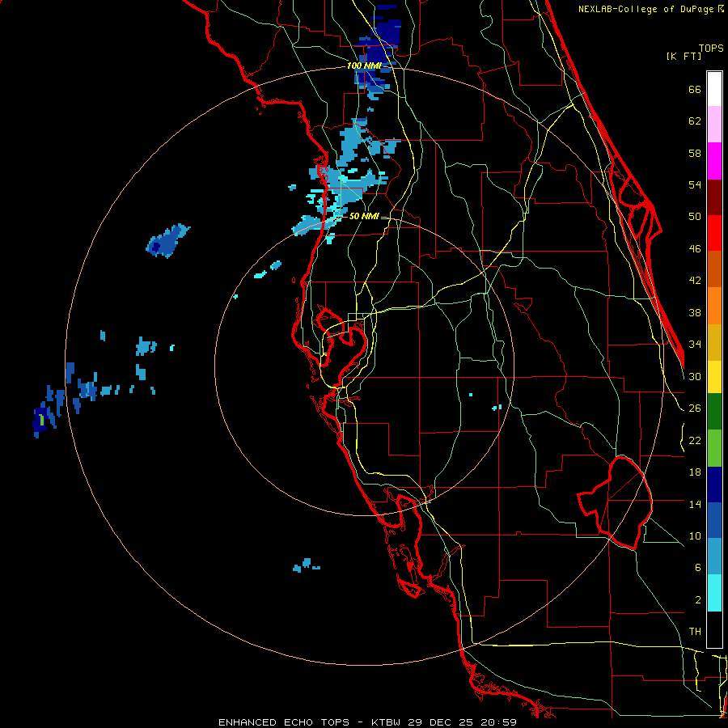Viewport: 728px width, 728px height.
Task: Click the 'TH' legend label
Action: tap(695, 632)
